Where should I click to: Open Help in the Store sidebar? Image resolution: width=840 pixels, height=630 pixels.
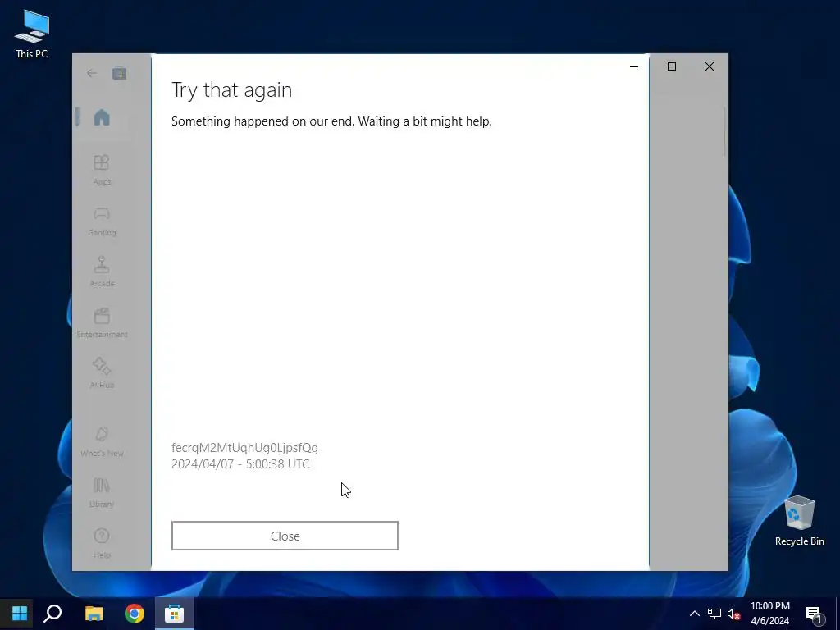point(102,544)
